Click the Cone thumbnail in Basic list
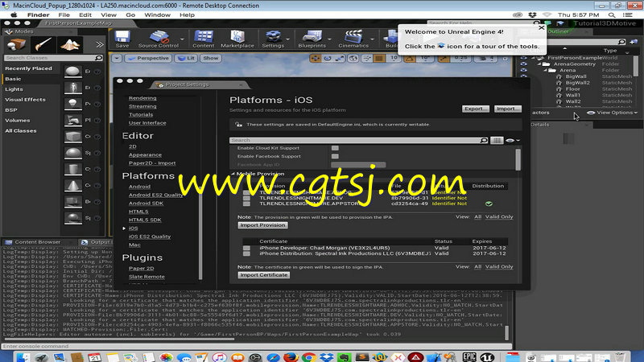644x362 pixels. click(73, 186)
